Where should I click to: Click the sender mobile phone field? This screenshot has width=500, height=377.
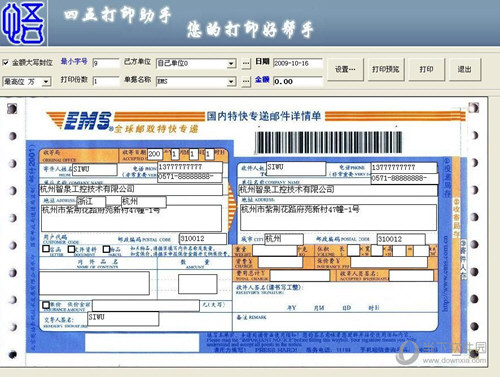pyautogui.click(x=190, y=167)
